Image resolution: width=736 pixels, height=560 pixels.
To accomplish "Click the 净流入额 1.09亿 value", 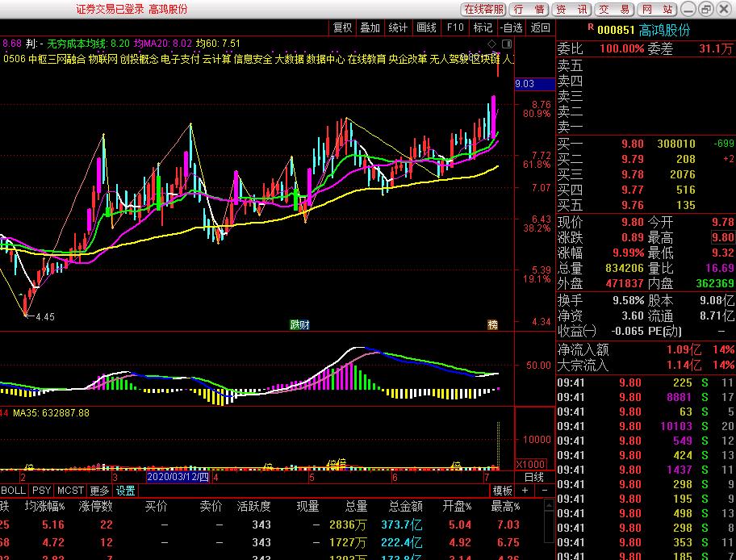I will [x=684, y=349].
